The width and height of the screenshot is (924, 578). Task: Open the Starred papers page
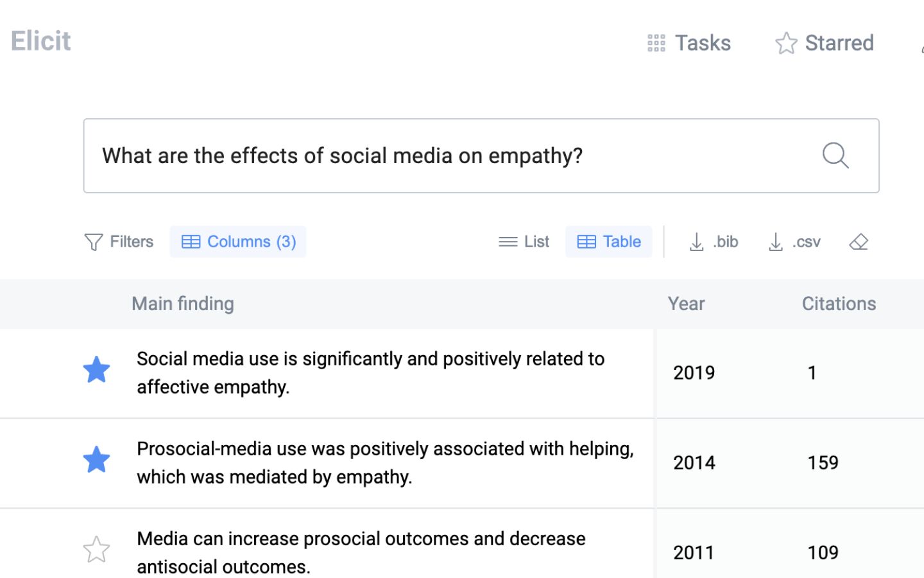click(825, 43)
